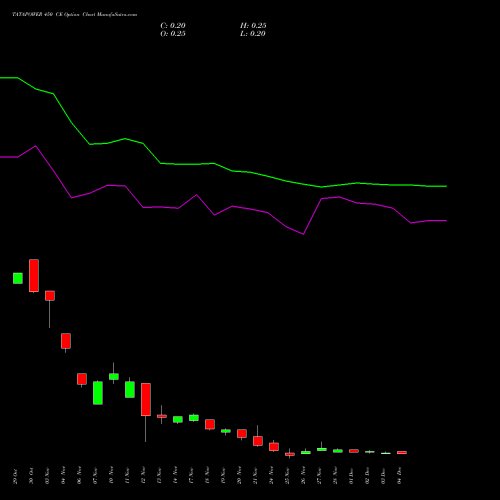
Task: Select the green candle for 14 Nov
Action: click(178, 419)
